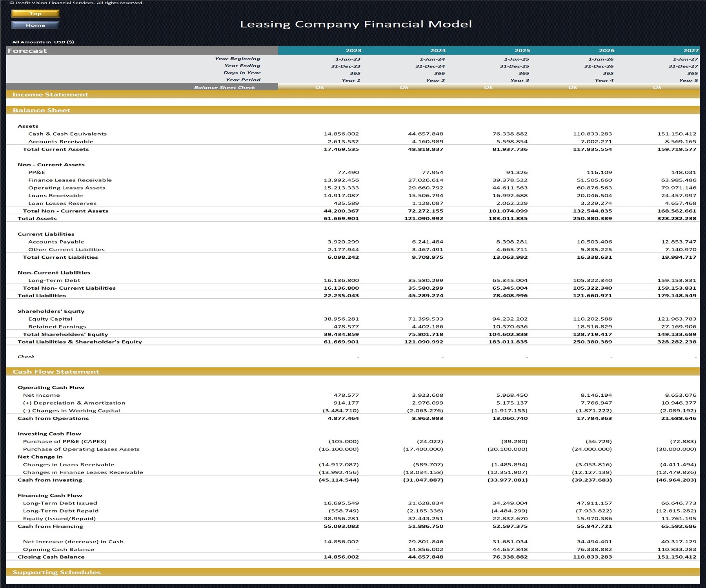Screen dimensions: 706x588
Task: Click the Ok status under 2024
Action: point(404,87)
